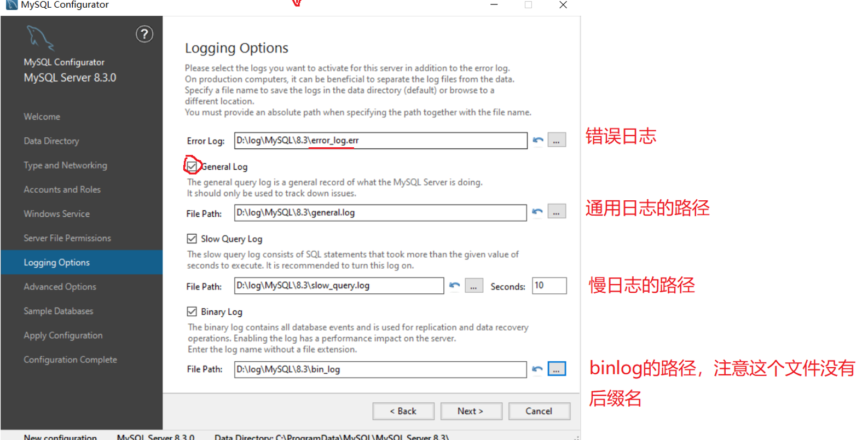Toggle the General Log checkbox
Viewport: 868px width, 440px height.
pyautogui.click(x=192, y=166)
